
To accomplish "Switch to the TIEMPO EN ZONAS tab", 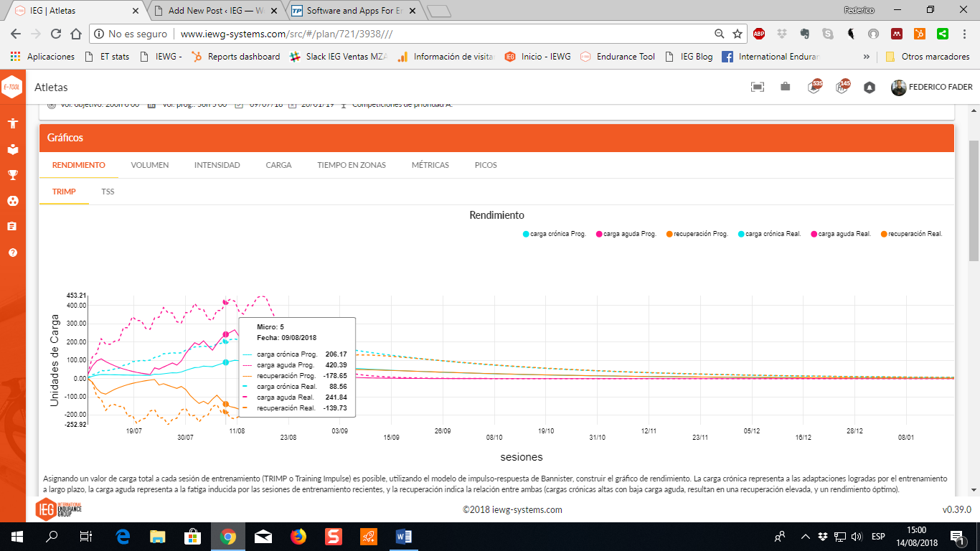I will [352, 165].
